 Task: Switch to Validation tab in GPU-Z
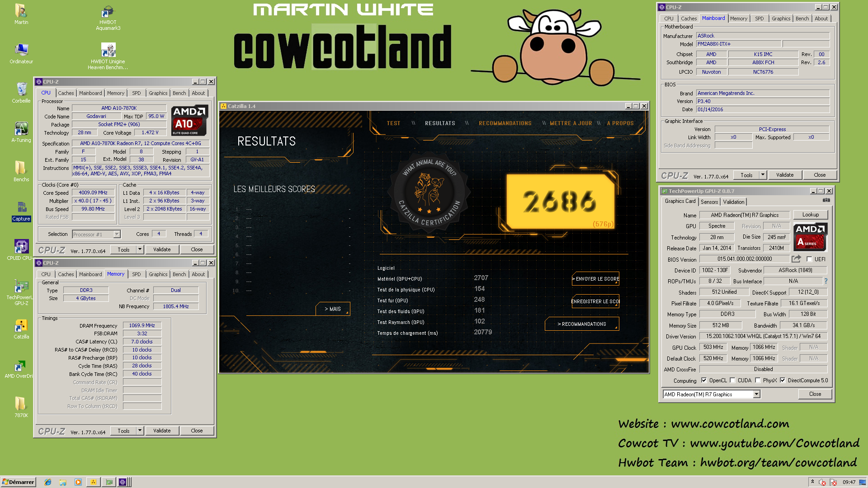coord(733,202)
